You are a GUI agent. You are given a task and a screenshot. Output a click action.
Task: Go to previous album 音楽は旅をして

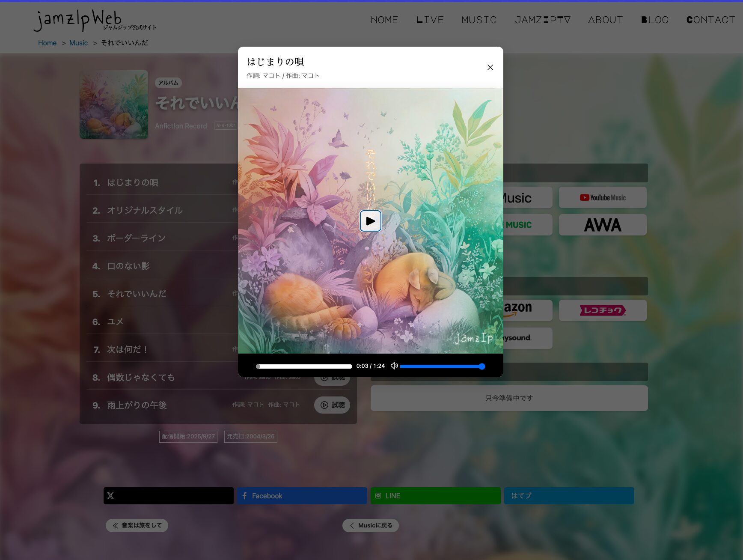[137, 525]
